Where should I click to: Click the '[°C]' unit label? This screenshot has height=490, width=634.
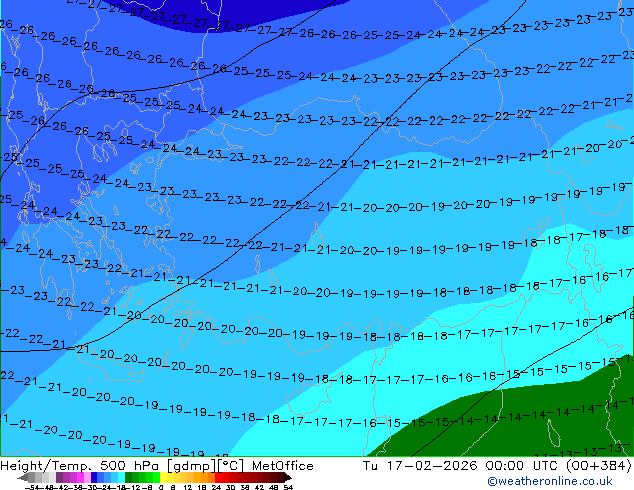pyautogui.click(x=231, y=466)
